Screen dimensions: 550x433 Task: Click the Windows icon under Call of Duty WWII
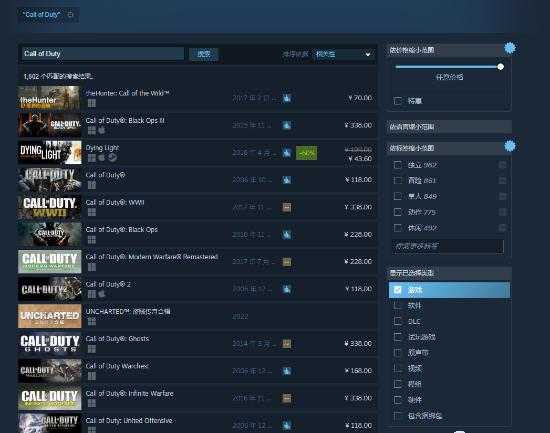click(x=92, y=212)
